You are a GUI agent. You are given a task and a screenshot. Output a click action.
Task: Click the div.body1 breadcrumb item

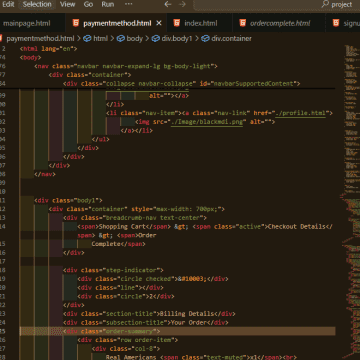[x=177, y=38]
